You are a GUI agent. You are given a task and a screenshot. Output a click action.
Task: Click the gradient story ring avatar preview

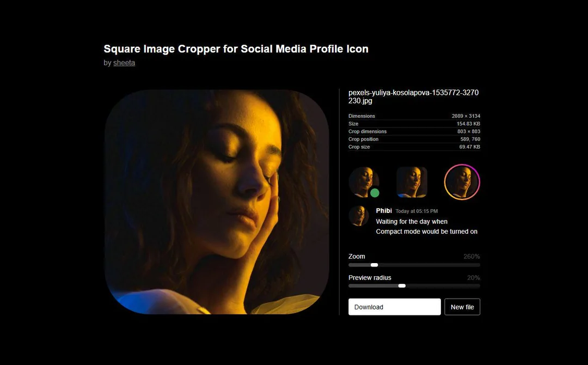(x=462, y=182)
